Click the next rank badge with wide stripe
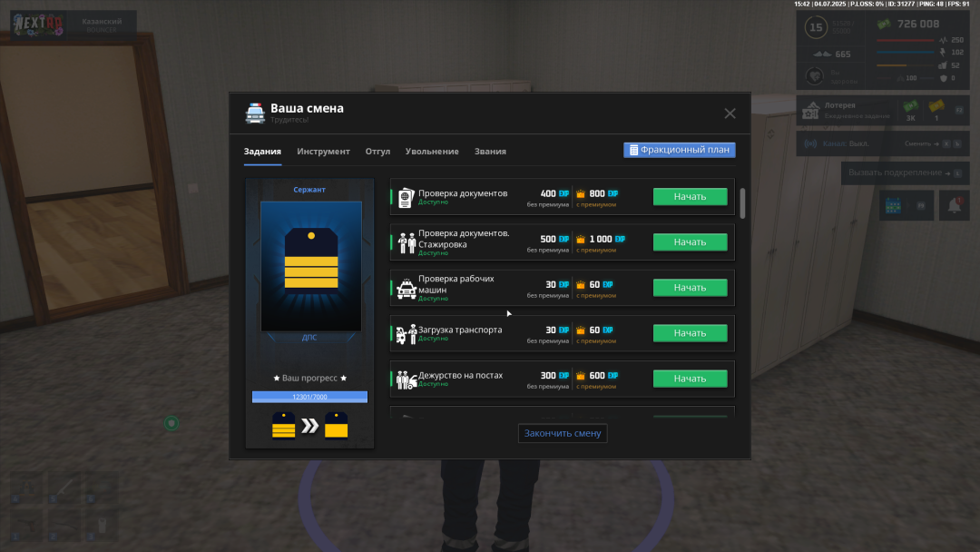Screen dimensions: 980x552 pos(337,426)
